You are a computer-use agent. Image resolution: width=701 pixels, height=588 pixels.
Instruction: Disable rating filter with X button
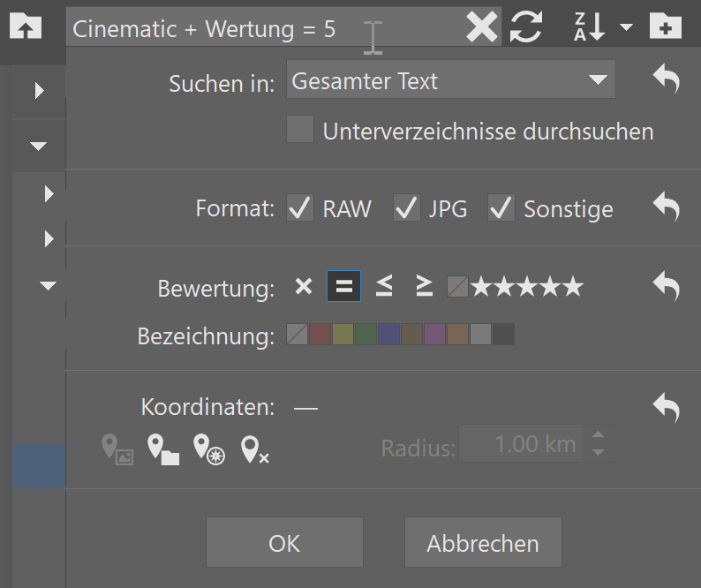304,286
